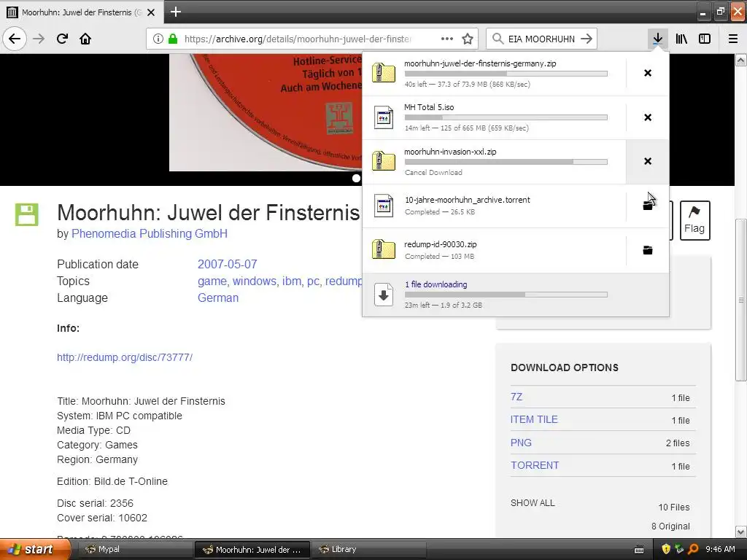Image resolution: width=747 pixels, height=560 pixels.
Task: Toggle the sidebar view icon
Action: (x=705, y=39)
